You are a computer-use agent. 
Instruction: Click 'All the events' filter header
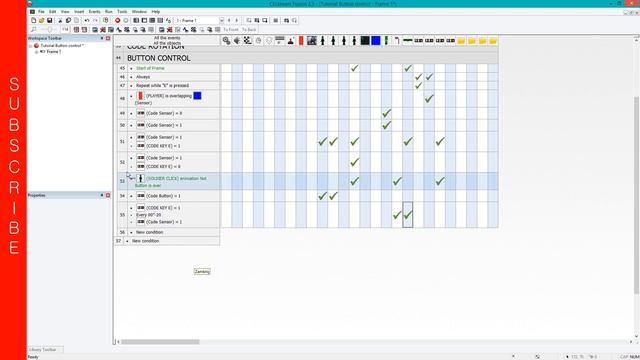pyautogui.click(x=167, y=38)
